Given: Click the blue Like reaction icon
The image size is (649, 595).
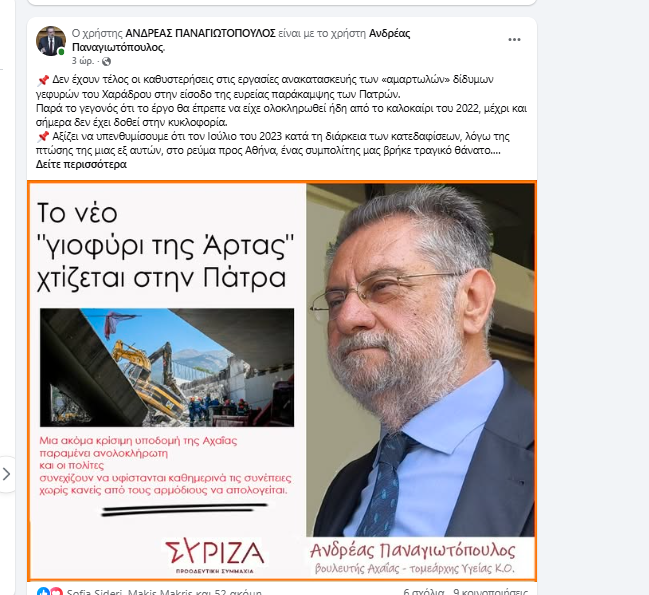Looking at the screenshot, I should pos(43,592).
